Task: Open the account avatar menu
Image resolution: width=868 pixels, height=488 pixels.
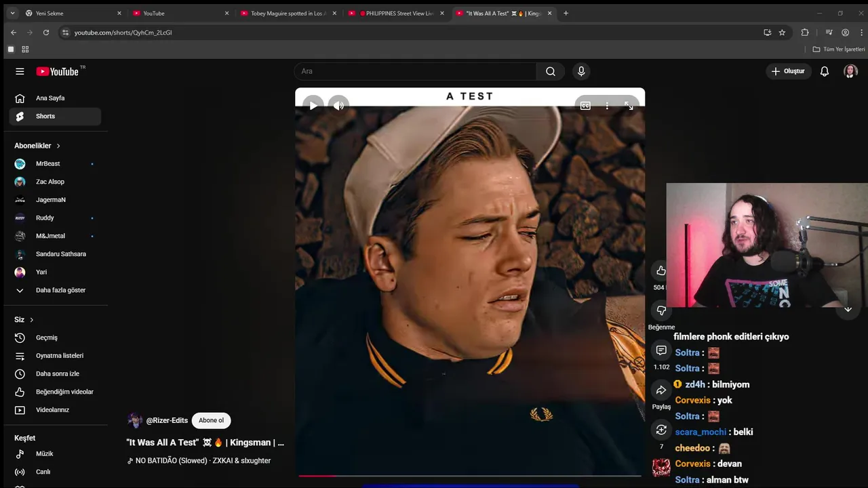Action: point(850,71)
